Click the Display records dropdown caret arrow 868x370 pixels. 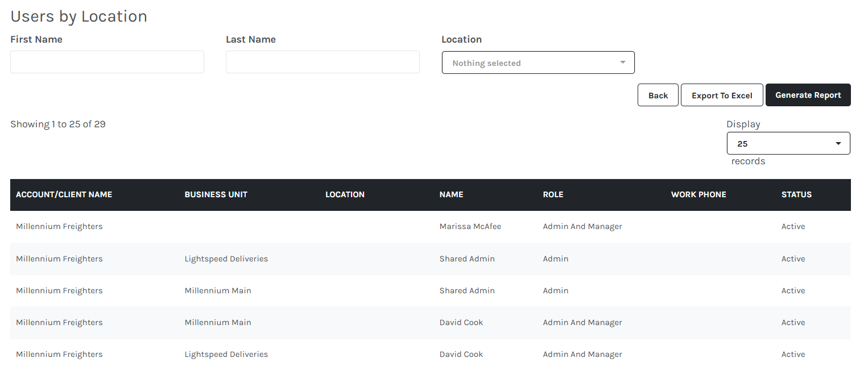pos(838,143)
